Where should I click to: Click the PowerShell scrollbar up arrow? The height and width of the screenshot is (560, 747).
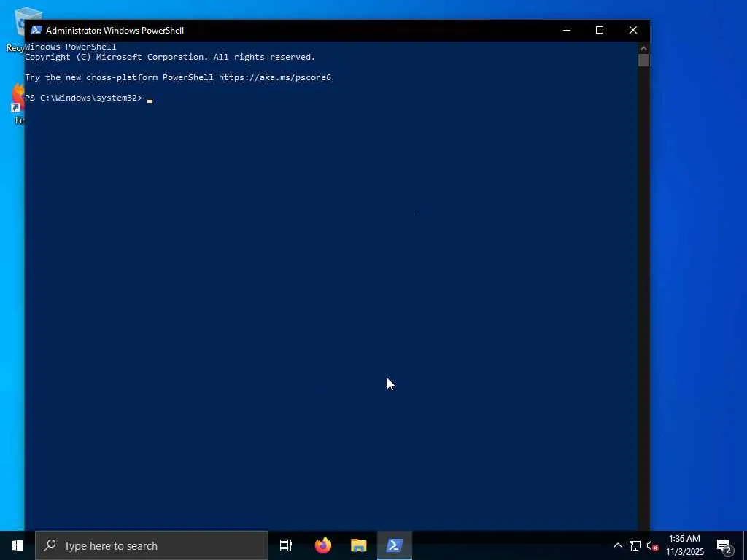pyautogui.click(x=643, y=47)
